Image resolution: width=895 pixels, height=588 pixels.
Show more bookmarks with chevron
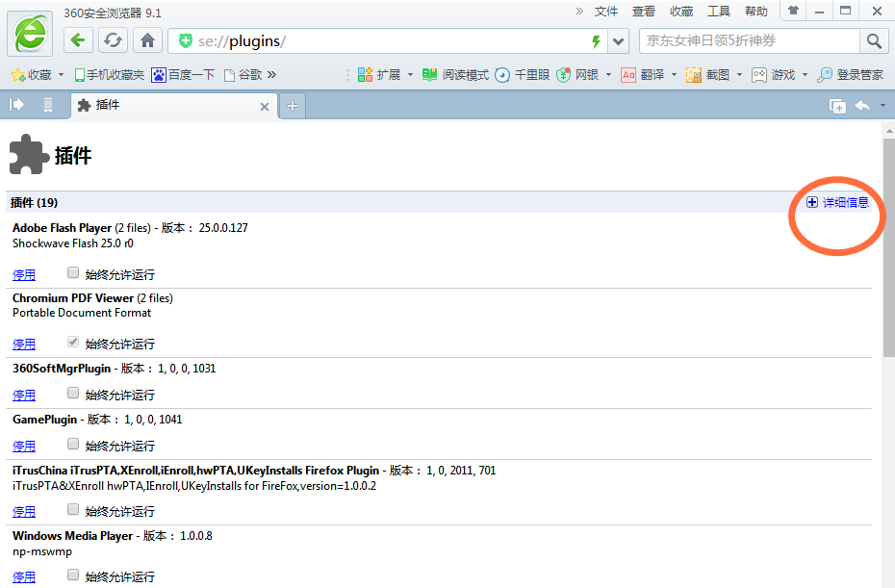tap(271, 75)
